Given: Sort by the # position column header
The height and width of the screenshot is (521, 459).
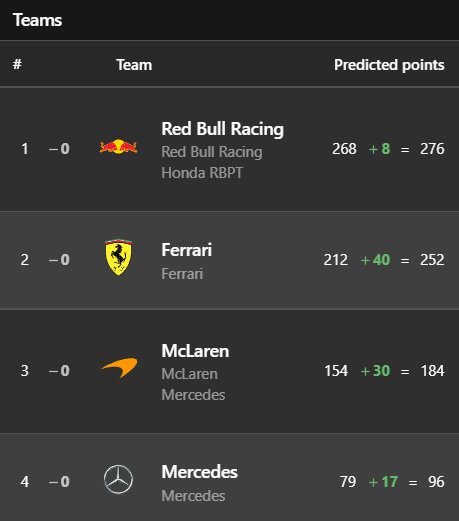Looking at the screenshot, I should coord(17,64).
